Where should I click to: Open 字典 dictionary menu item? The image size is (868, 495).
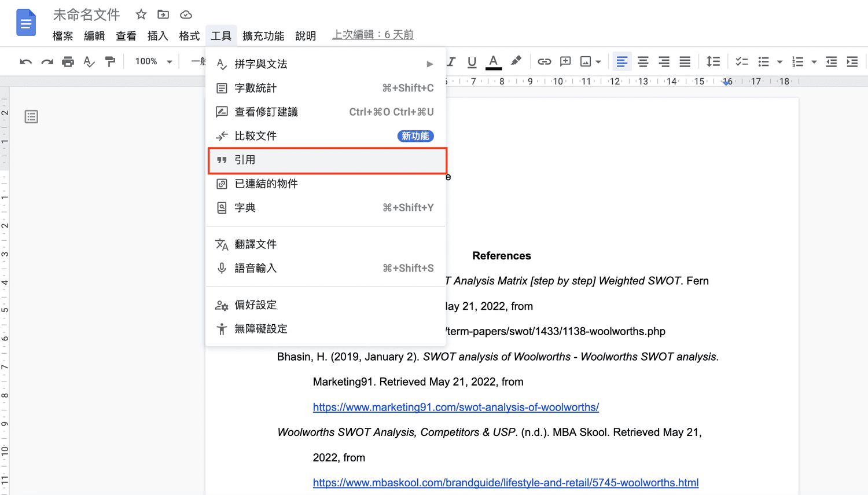325,208
